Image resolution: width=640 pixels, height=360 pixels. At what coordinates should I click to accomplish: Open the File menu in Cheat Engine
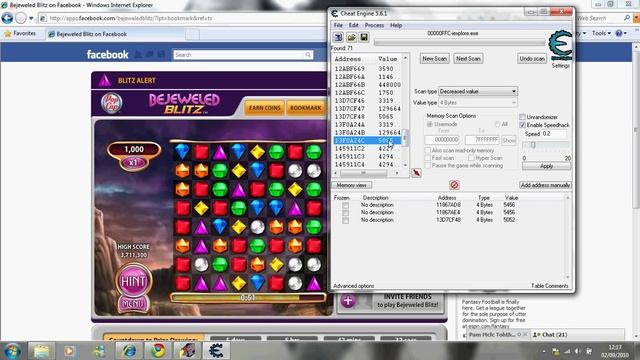point(338,25)
